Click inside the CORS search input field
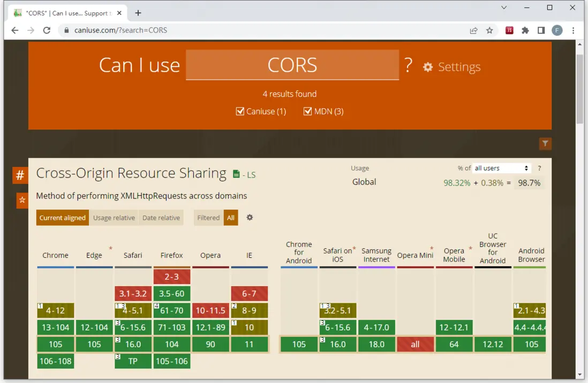Viewport: 588px width, 383px height. tap(292, 65)
